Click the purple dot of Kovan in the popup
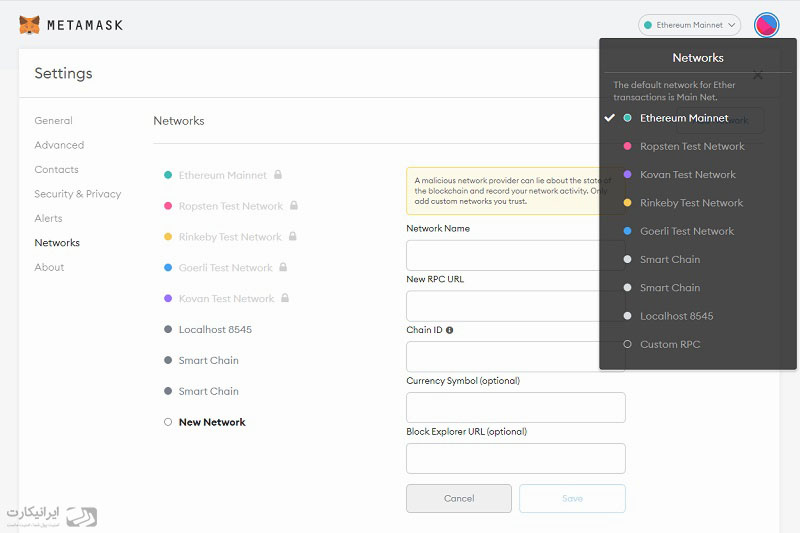Image resolution: width=800 pixels, height=533 pixels. pos(628,174)
